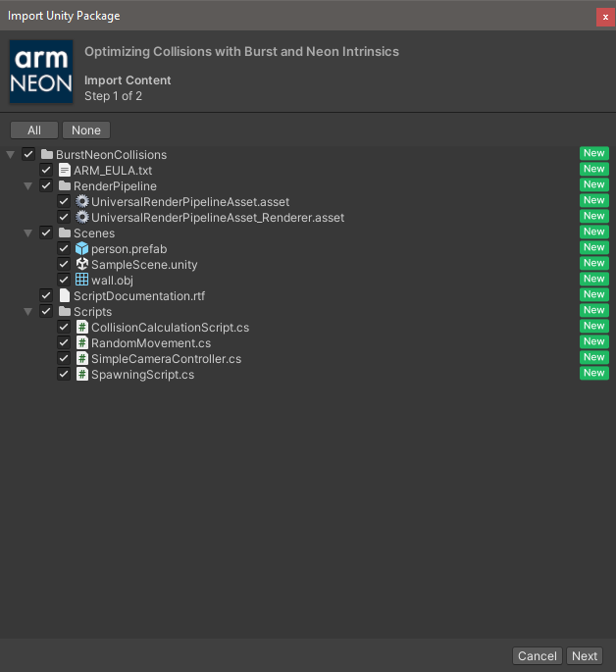Click the wall.obj mesh grid icon

coord(81,280)
